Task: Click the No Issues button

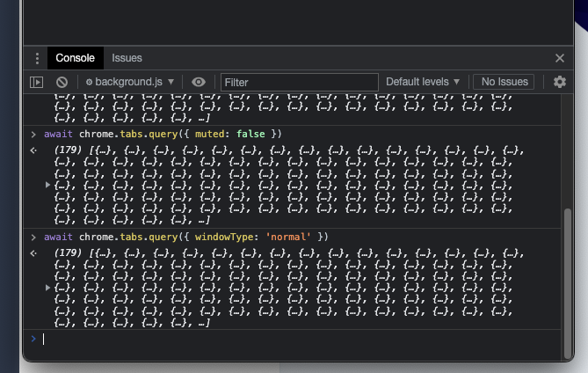Action: click(504, 82)
